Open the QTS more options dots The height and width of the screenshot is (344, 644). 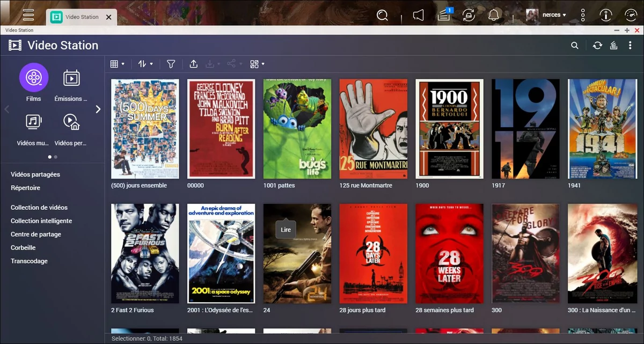click(583, 15)
